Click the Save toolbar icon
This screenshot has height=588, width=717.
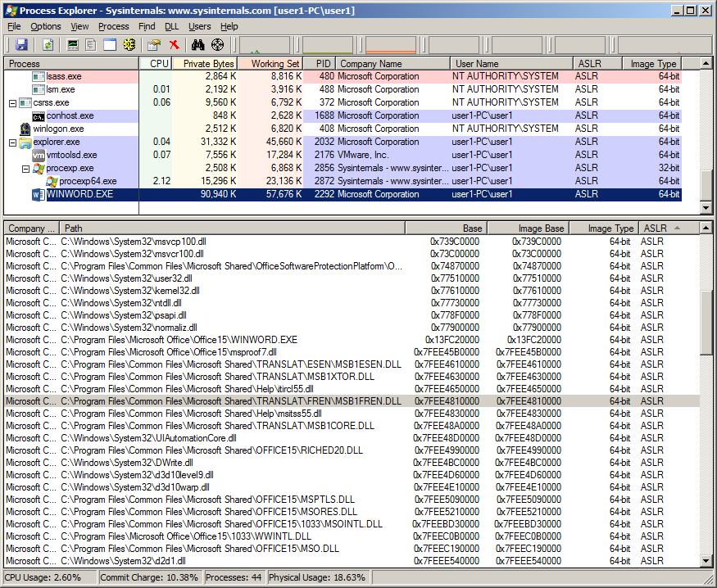point(21,45)
